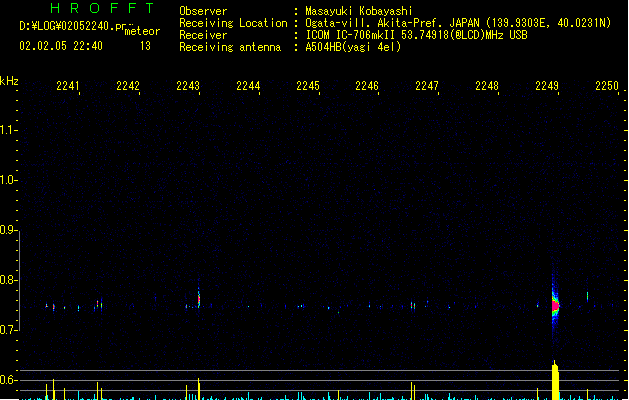
Task: Click the HROFFT program title
Action: [102, 8]
